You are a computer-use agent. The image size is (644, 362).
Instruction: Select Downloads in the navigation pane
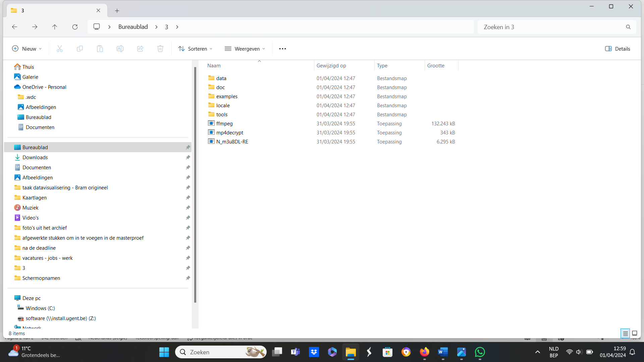tap(35, 158)
